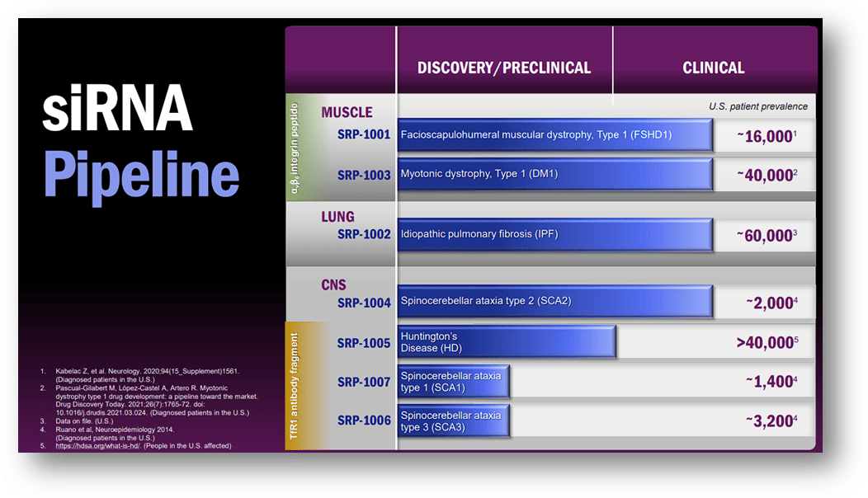Click the U.S. patient prevalence label
Viewport: 868px width, 498px height.
click(758, 106)
